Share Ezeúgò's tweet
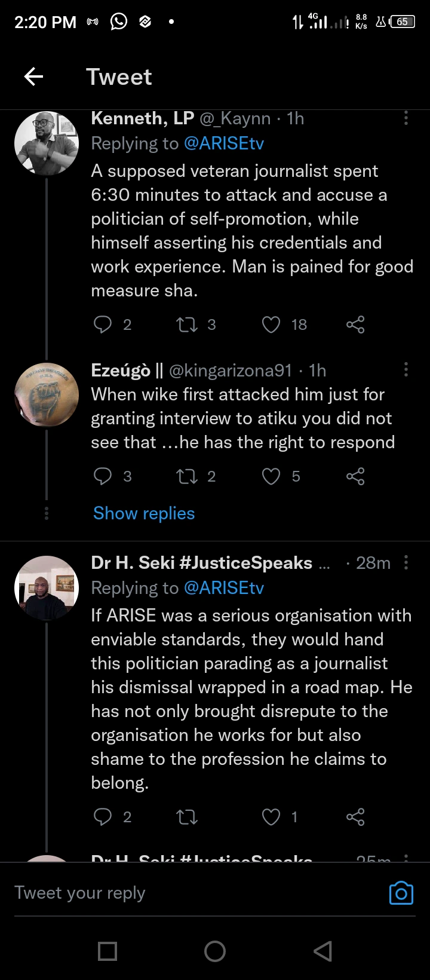 coord(355,476)
